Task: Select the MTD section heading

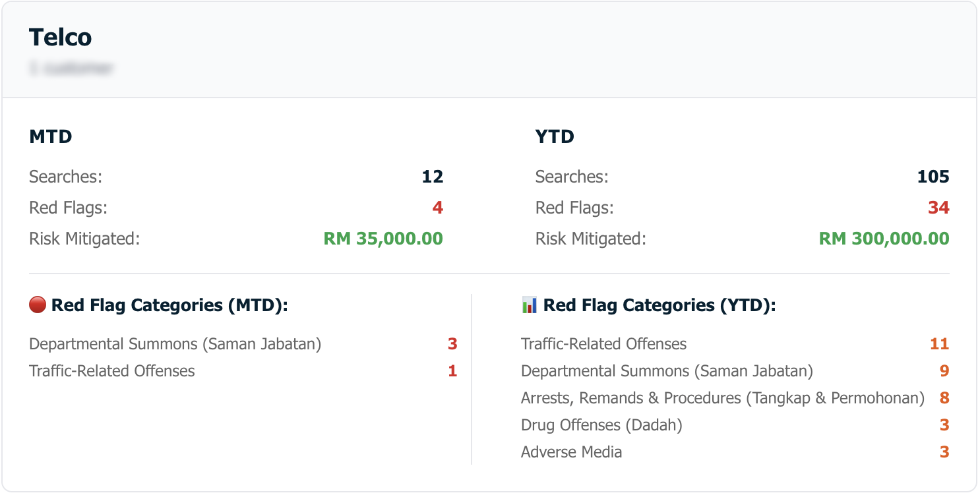Action: (51, 137)
